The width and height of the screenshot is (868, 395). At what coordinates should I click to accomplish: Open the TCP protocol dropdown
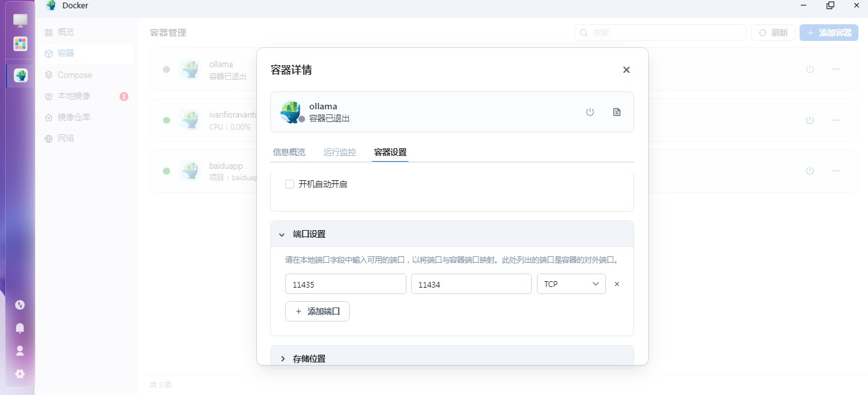click(571, 284)
